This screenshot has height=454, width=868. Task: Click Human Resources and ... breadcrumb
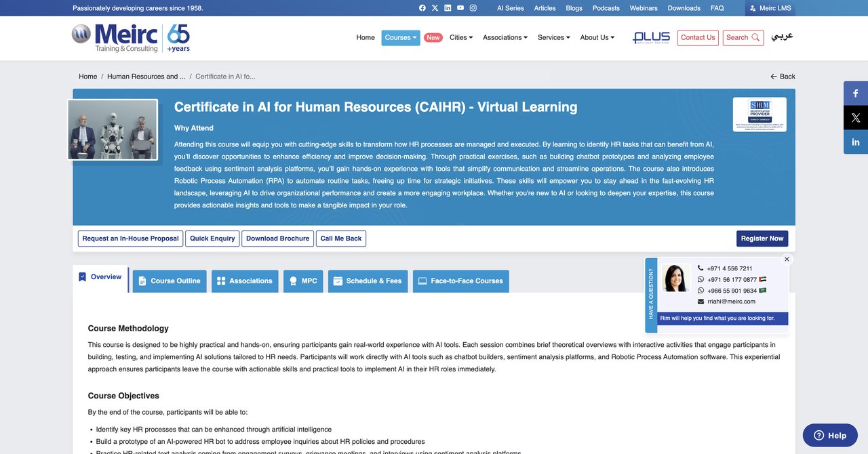click(146, 77)
